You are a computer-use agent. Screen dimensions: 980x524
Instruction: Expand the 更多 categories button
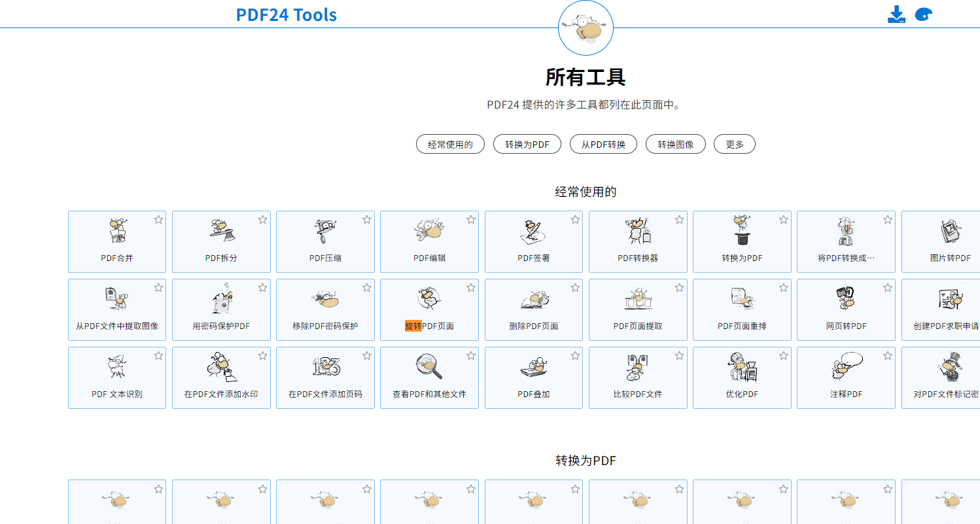coord(735,145)
